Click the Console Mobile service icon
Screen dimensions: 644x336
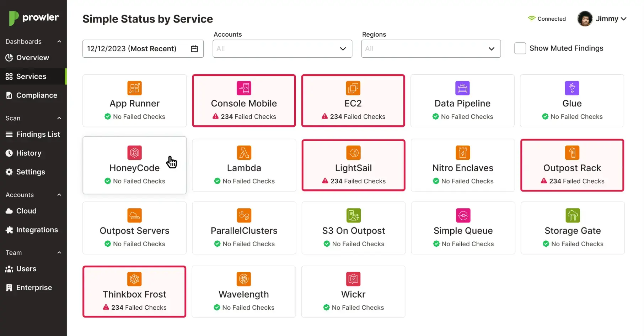(244, 88)
